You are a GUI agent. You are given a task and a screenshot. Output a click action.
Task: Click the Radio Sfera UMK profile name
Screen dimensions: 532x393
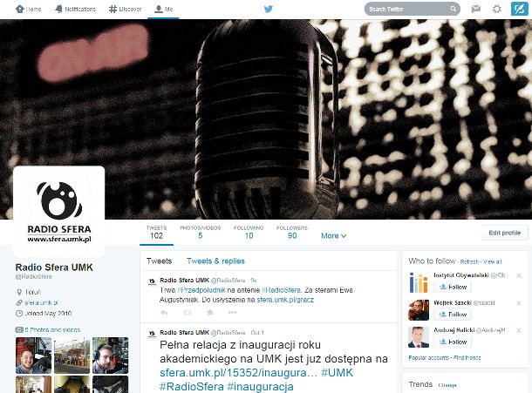[54, 268]
